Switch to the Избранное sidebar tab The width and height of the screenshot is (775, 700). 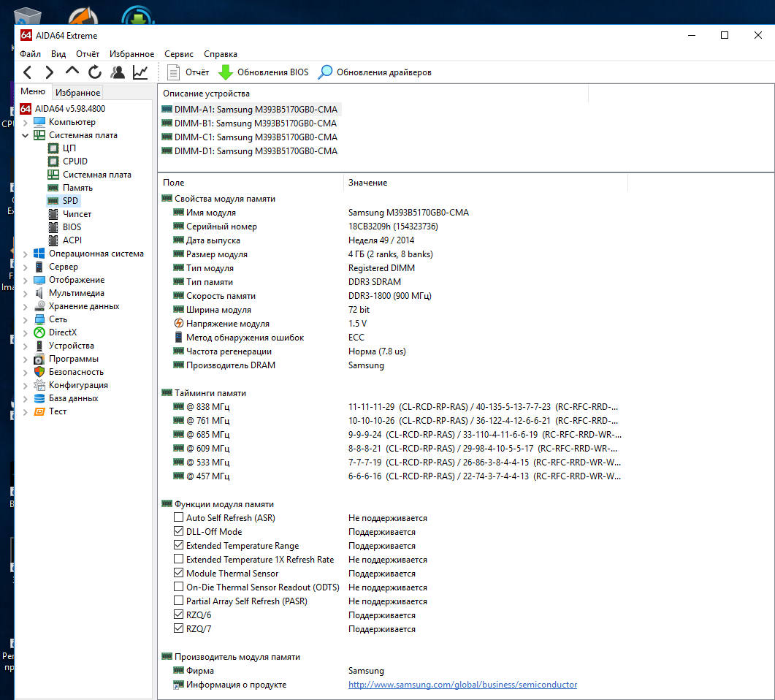pyautogui.click(x=77, y=93)
